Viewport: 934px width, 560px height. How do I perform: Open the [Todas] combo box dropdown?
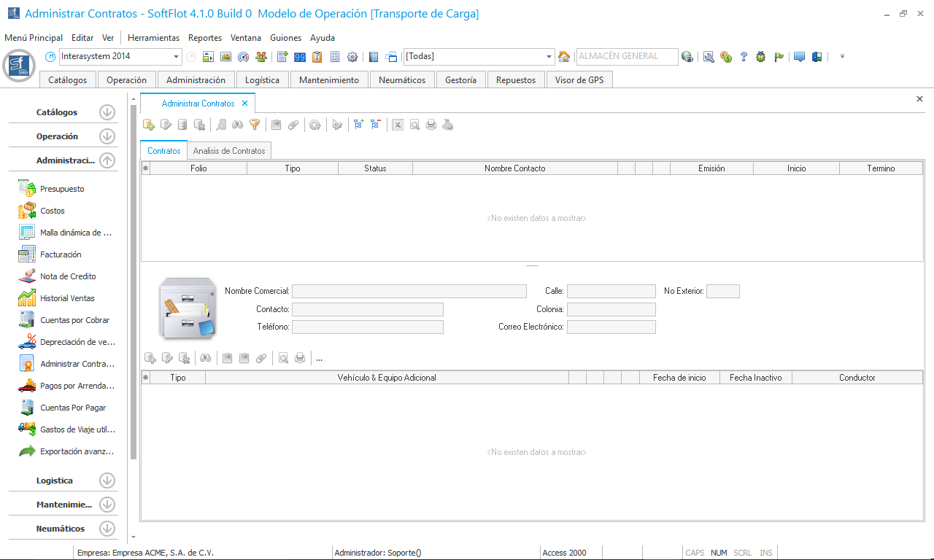(549, 57)
